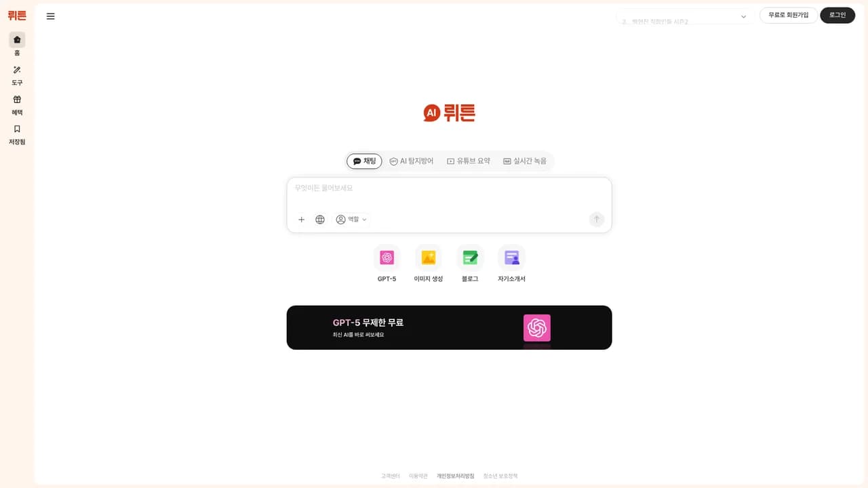Go to 홈 in the sidebar

click(17, 45)
